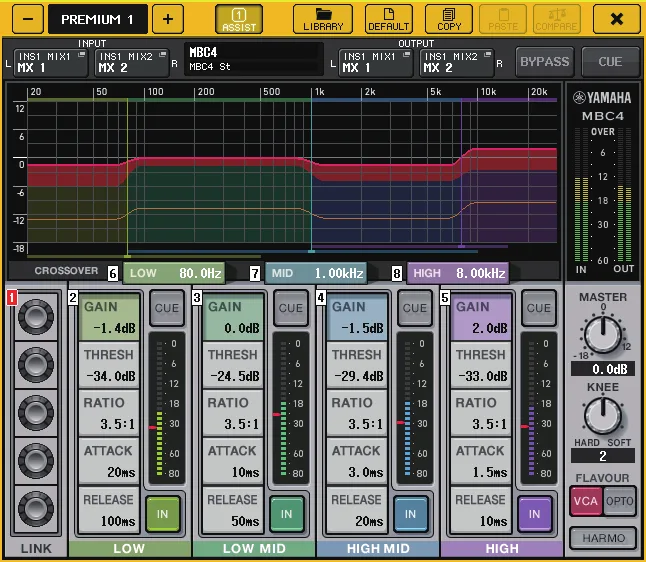Select LOW MID ATTACK 10ms field
Screen dimensions: 646x562
tap(233, 461)
